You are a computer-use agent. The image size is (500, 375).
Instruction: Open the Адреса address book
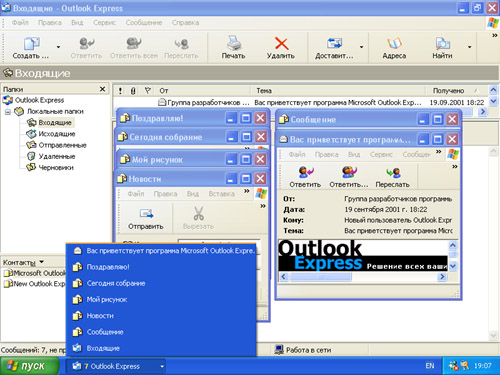tap(394, 43)
